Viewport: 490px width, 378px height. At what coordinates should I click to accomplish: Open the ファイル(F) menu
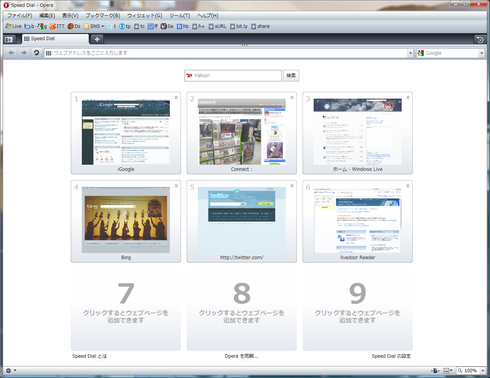click(20, 16)
